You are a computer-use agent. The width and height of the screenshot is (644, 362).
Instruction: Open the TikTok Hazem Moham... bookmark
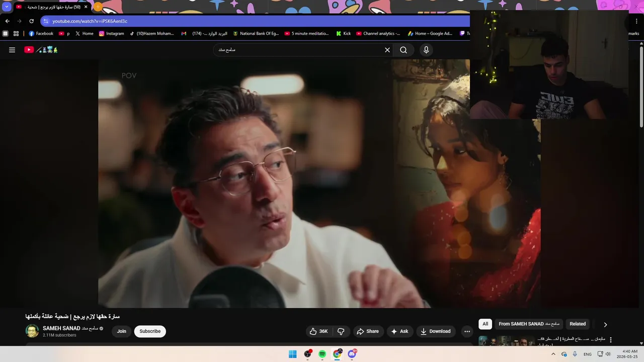(x=151, y=34)
